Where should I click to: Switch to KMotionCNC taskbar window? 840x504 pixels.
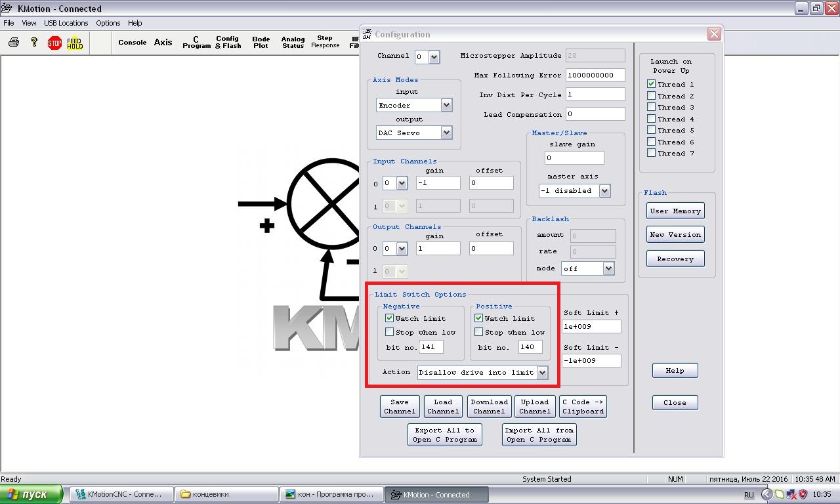pos(123,494)
